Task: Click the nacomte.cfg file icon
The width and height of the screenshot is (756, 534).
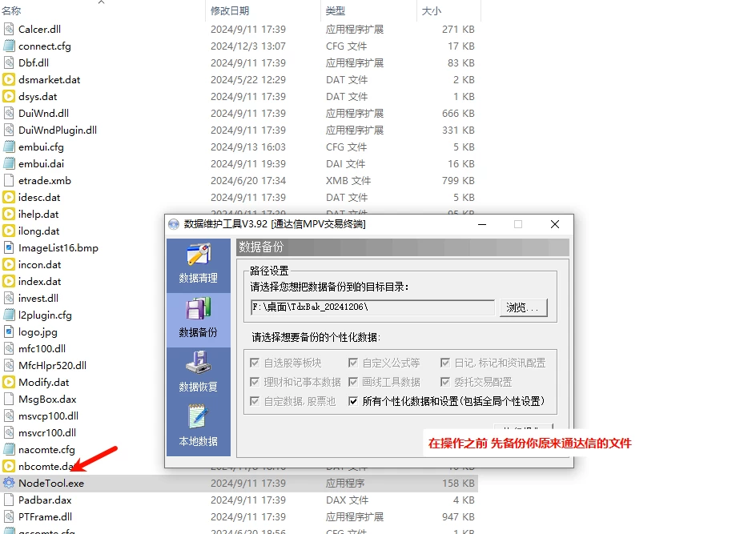Action: (x=9, y=449)
